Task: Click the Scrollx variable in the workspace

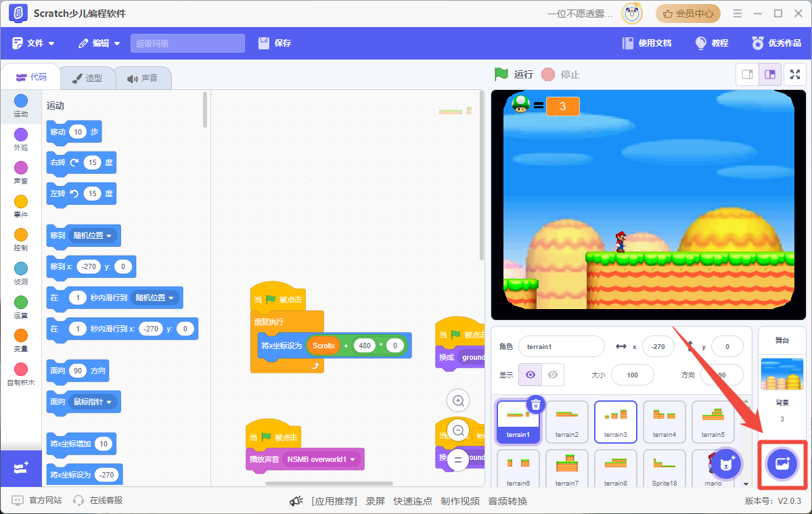Action: [323, 346]
